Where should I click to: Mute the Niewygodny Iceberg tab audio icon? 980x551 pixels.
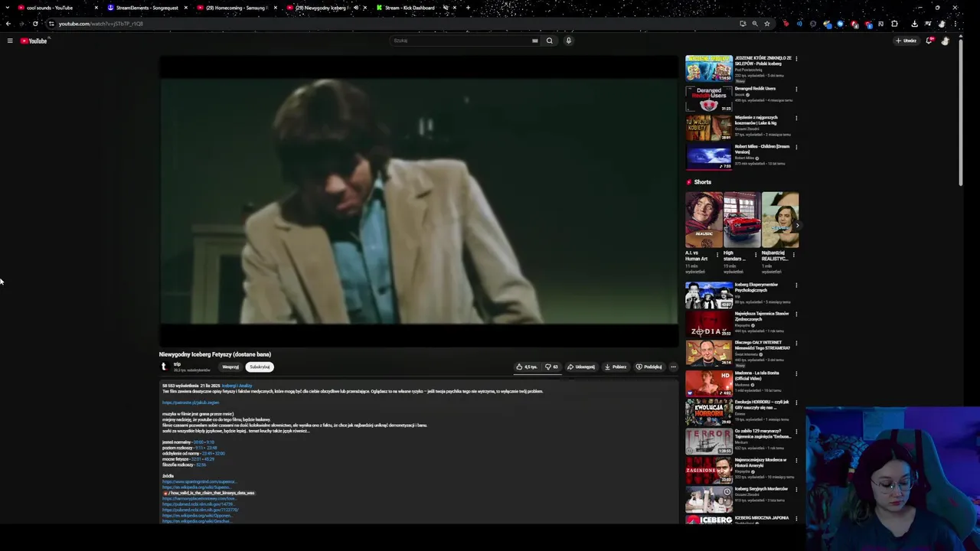click(x=355, y=8)
